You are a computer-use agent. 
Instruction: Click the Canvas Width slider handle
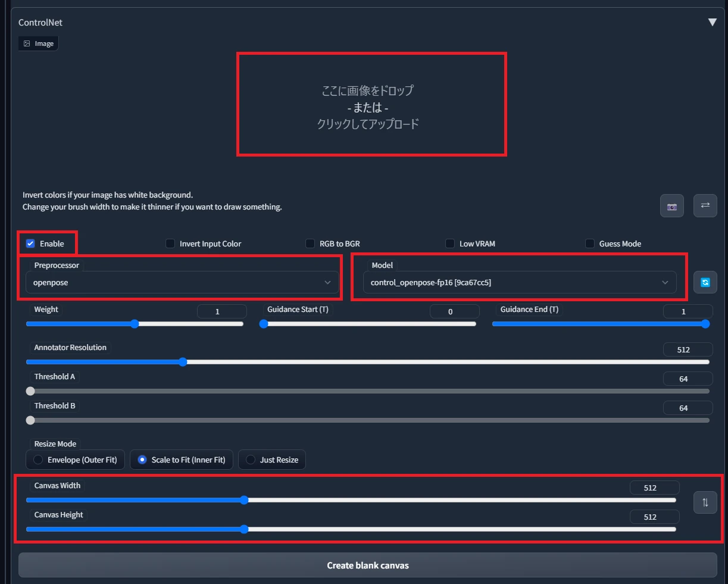(244, 500)
